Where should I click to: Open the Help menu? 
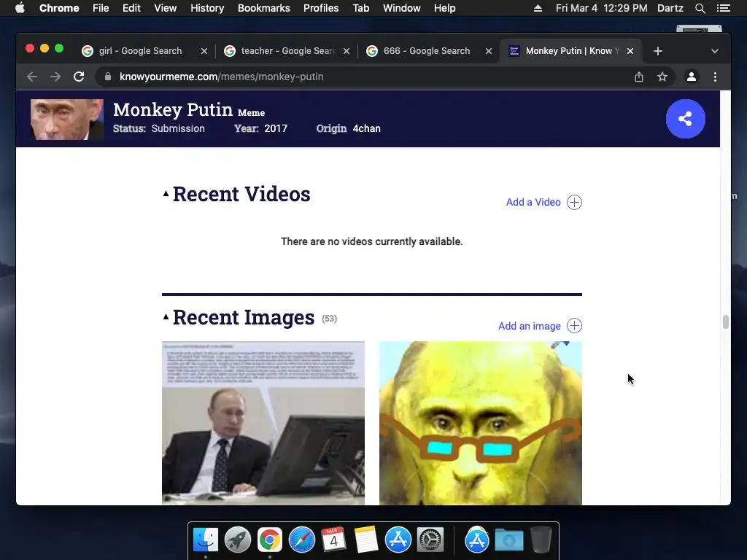(x=444, y=8)
